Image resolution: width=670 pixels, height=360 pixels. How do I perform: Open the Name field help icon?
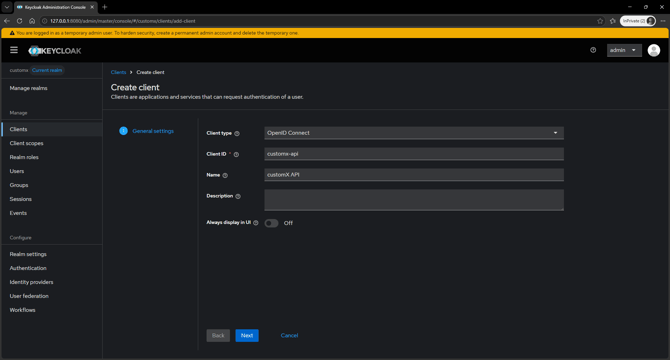tap(225, 175)
